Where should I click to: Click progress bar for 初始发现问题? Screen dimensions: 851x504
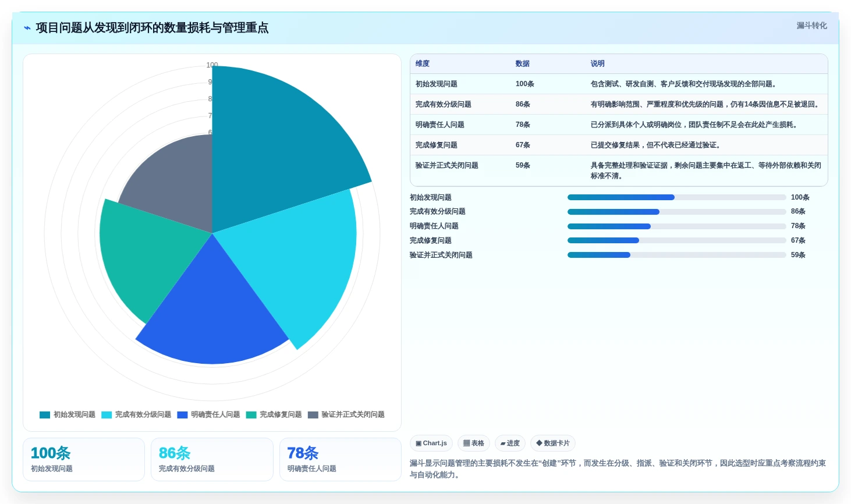tap(676, 197)
